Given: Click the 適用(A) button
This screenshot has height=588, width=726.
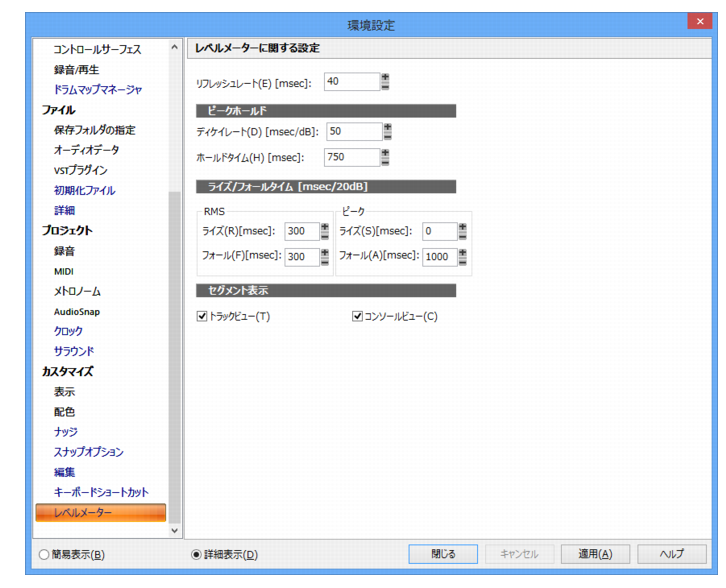Looking at the screenshot, I should (x=595, y=554).
